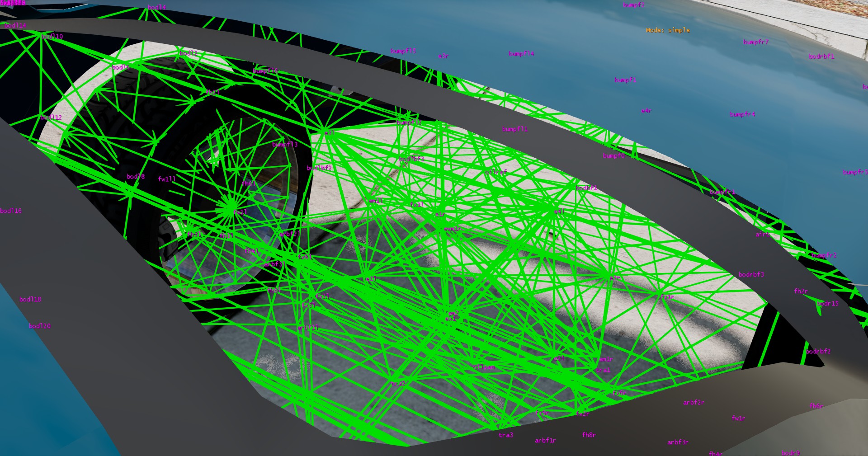Select the "tra3" node label
The width and height of the screenshot is (868, 456).
[506, 435]
